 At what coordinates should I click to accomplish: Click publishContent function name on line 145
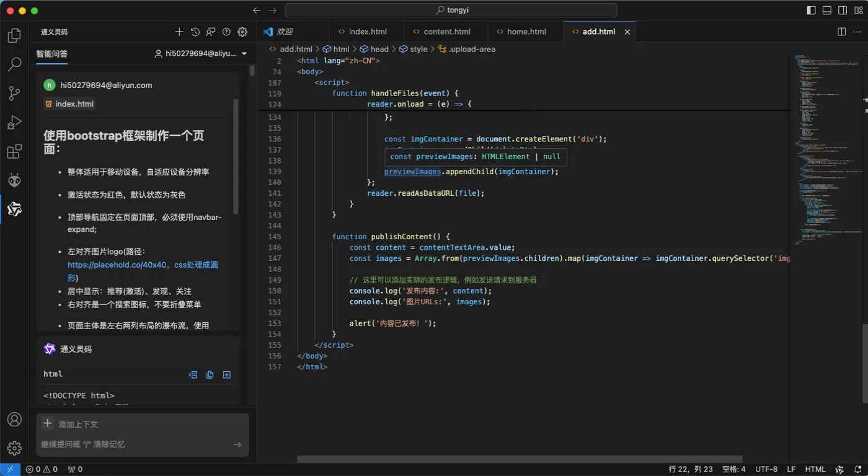[x=401, y=237]
